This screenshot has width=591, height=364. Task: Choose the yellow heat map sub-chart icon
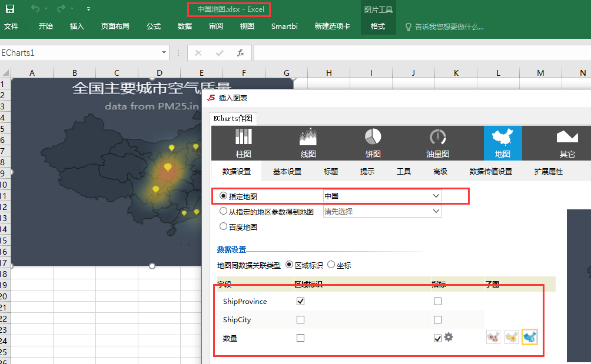coord(512,337)
